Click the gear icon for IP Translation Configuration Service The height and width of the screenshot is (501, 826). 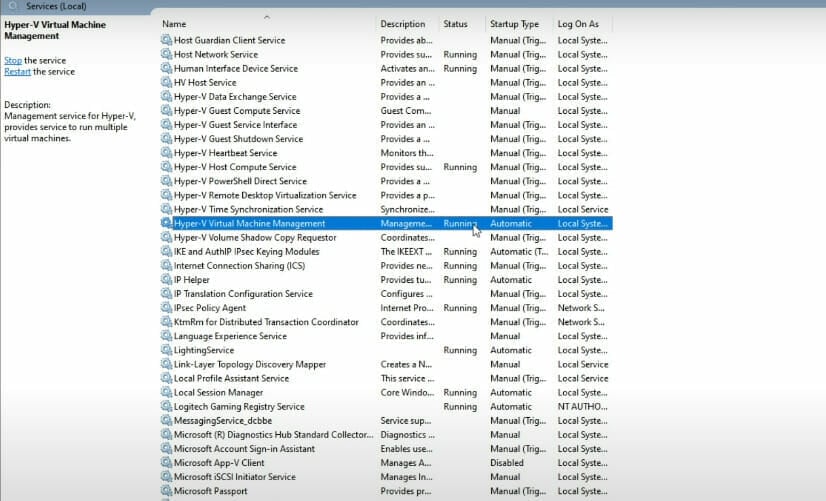click(x=166, y=294)
